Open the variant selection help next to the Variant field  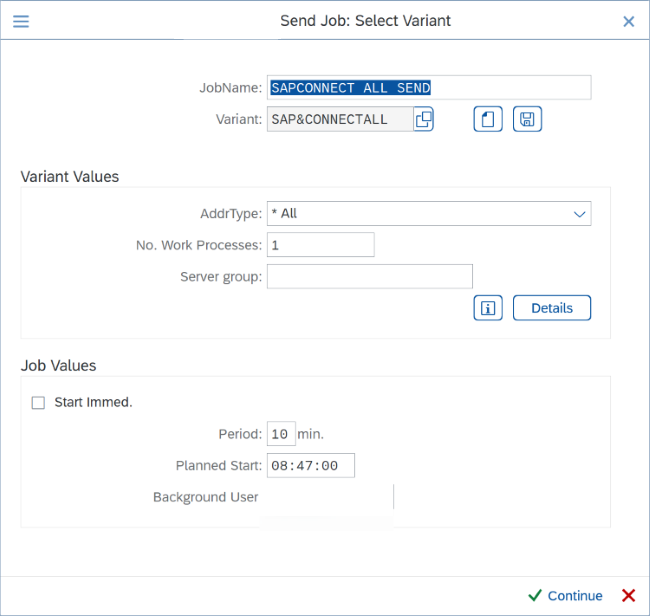pyautogui.click(x=423, y=119)
